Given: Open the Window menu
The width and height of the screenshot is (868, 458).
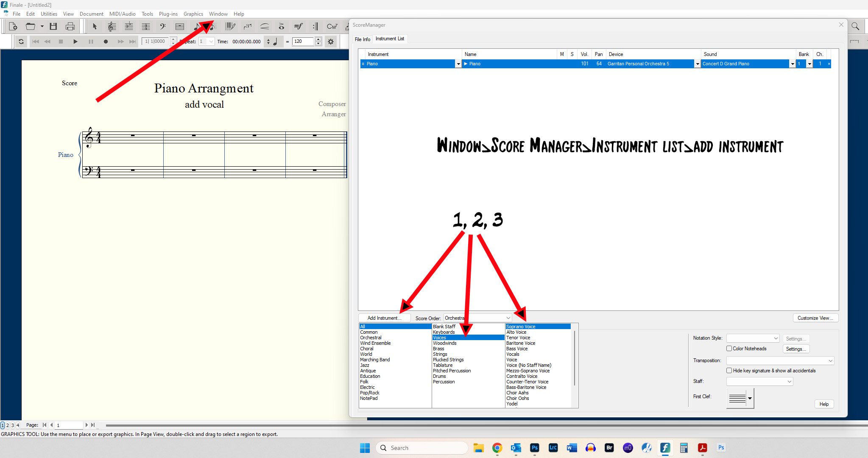Looking at the screenshot, I should point(218,14).
